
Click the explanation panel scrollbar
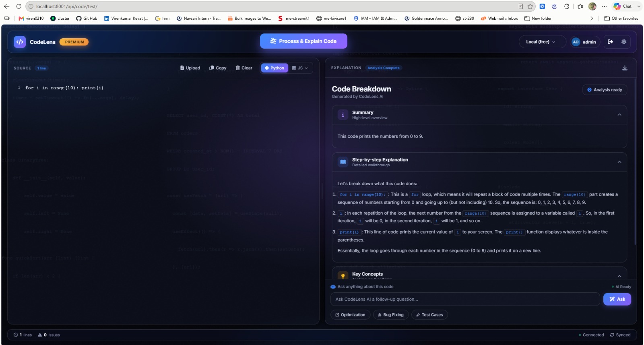tap(635, 161)
